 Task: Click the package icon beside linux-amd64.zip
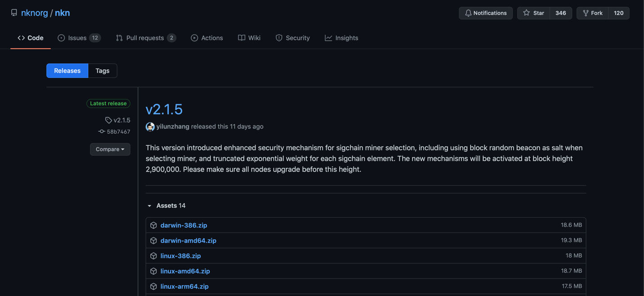pos(153,271)
